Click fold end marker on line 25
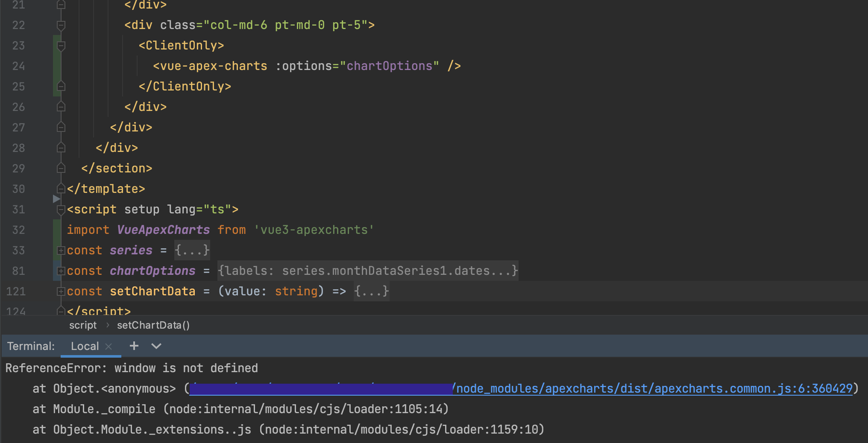The image size is (868, 443). [x=61, y=86]
